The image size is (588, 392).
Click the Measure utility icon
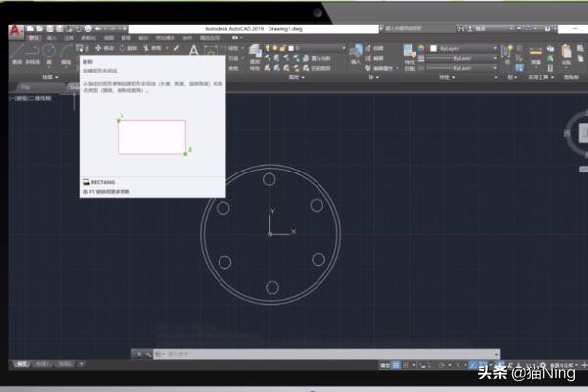(536, 52)
